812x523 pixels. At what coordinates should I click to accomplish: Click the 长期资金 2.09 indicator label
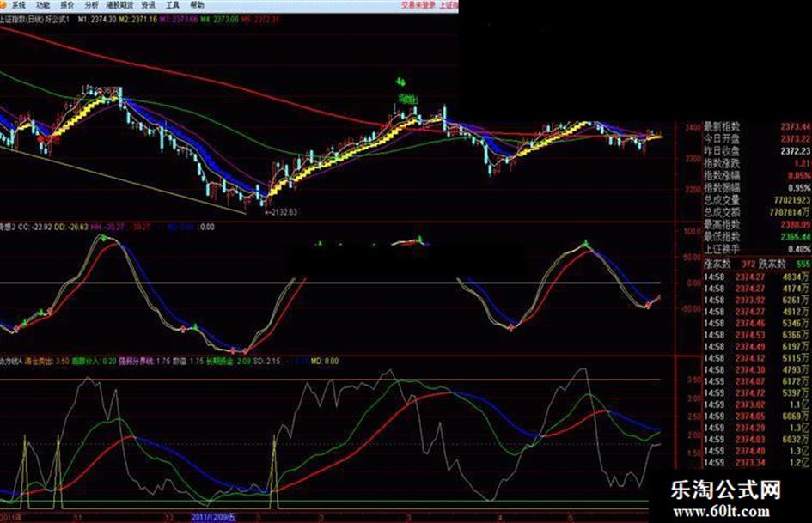pyautogui.click(x=229, y=361)
